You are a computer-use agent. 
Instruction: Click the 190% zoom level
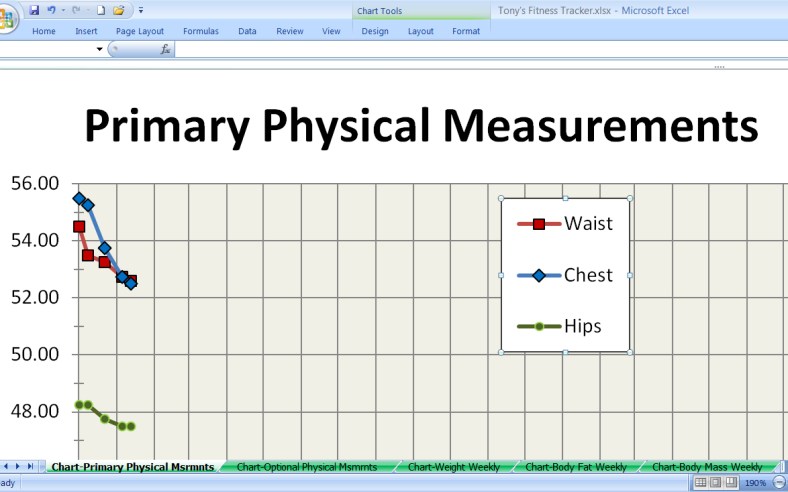tap(755, 483)
